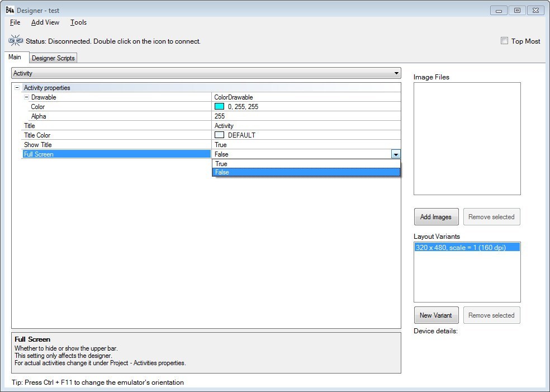The width and height of the screenshot is (550, 392).
Task: Select the Main tab
Action: tap(16, 57)
